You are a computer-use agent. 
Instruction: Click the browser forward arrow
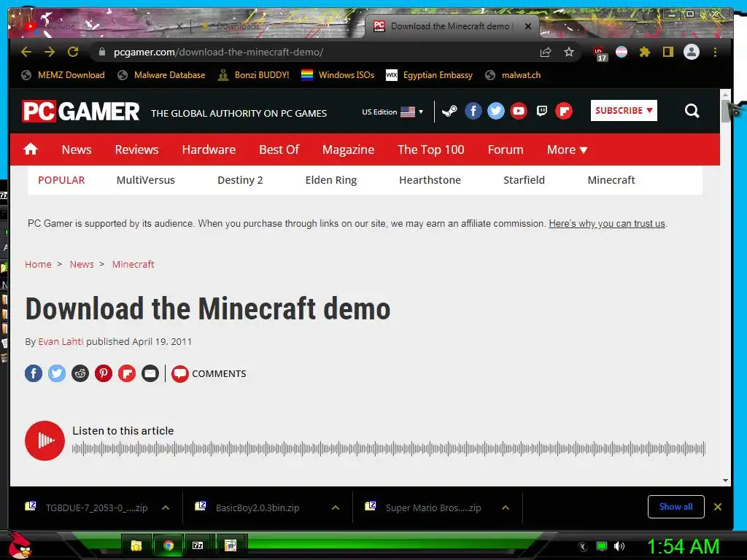coord(50,52)
